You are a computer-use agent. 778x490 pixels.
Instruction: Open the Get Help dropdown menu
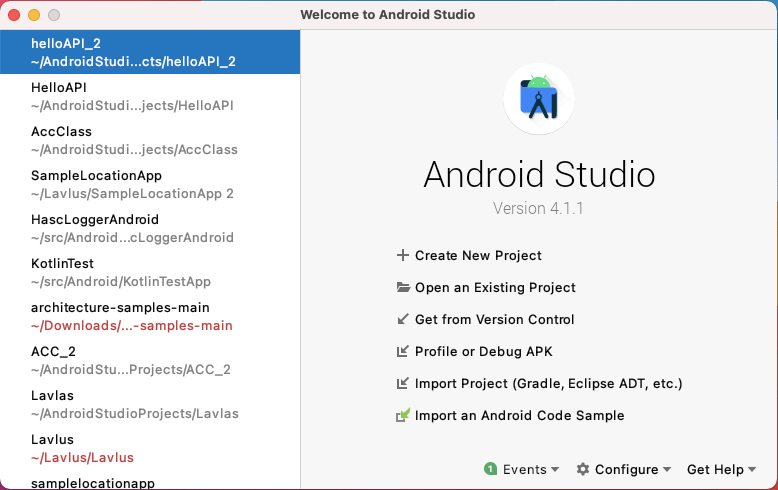coord(721,469)
